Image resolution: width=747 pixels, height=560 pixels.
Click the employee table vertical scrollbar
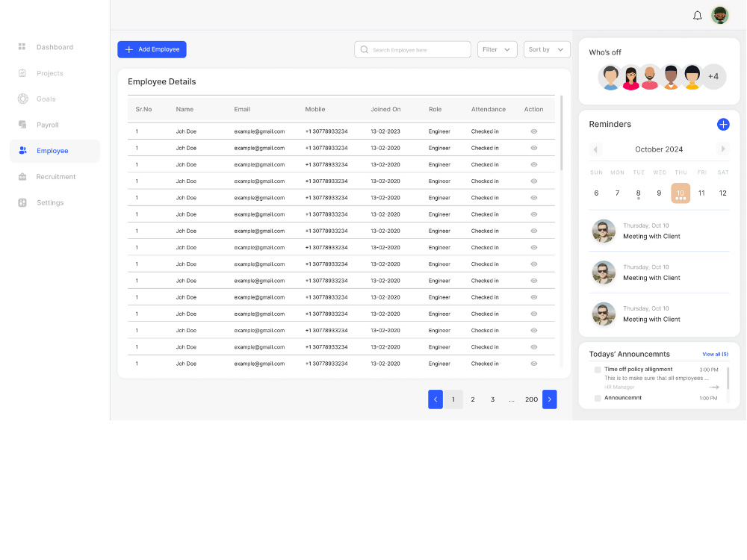pos(561,133)
